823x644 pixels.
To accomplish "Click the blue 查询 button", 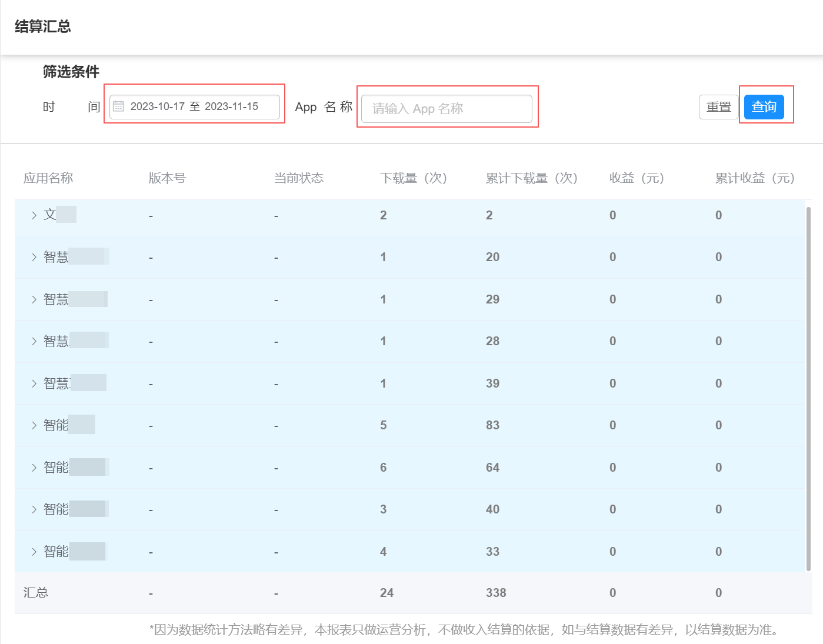I will 764,107.
